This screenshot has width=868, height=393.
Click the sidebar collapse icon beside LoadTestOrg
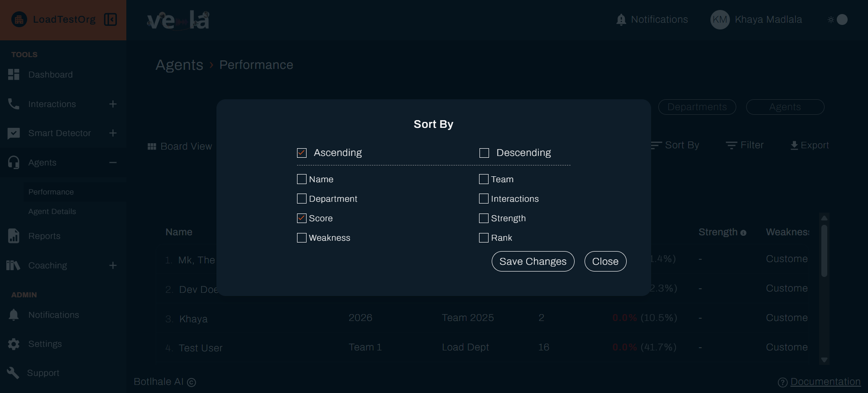110,19
